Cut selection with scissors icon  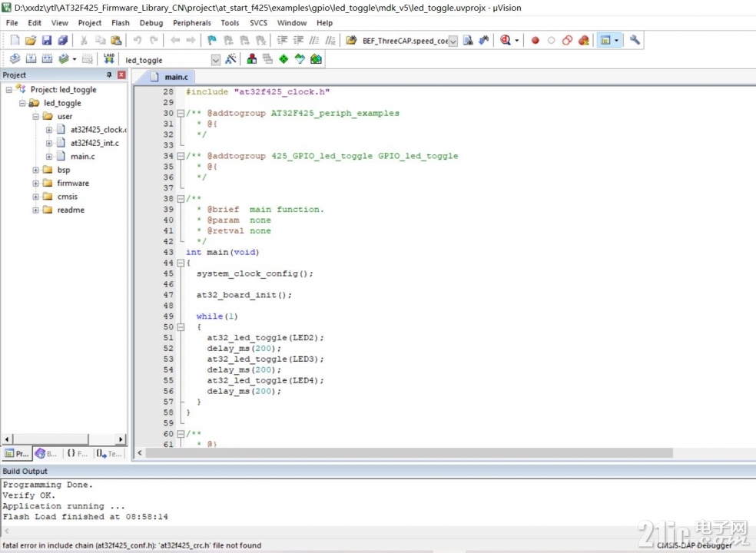pyautogui.click(x=84, y=41)
